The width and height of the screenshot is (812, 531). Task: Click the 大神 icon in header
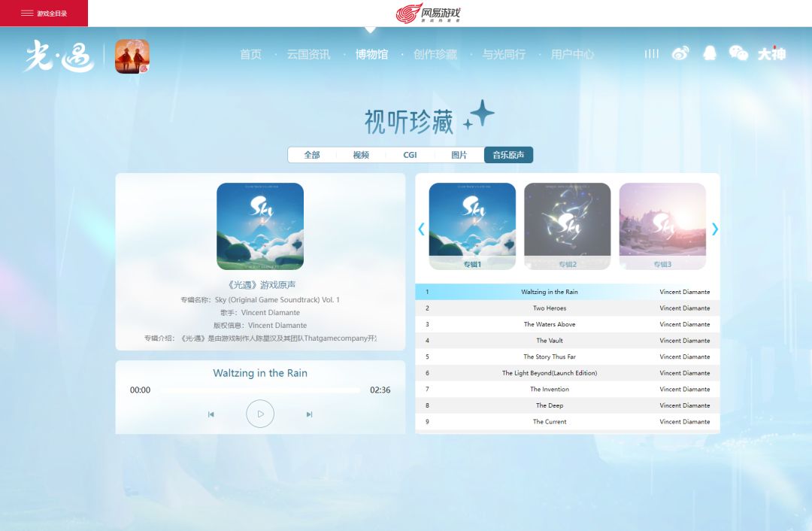point(771,53)
